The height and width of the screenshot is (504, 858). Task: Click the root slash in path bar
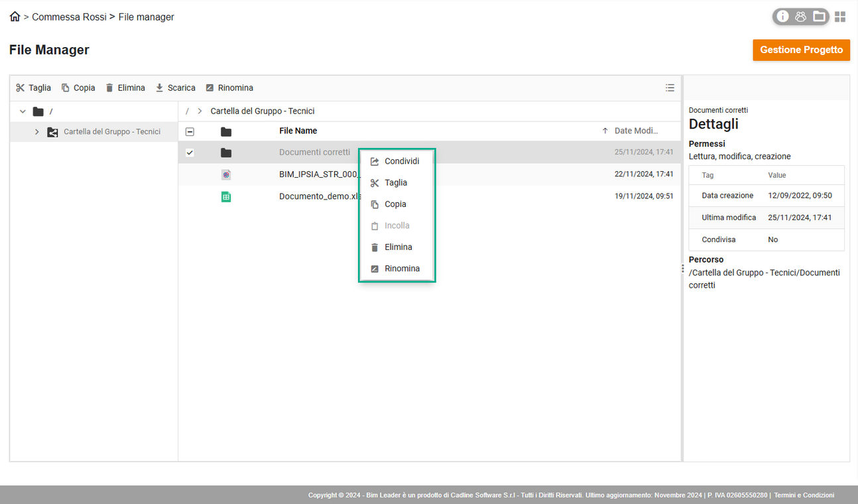pyautogui.click(x=187, y=111)
